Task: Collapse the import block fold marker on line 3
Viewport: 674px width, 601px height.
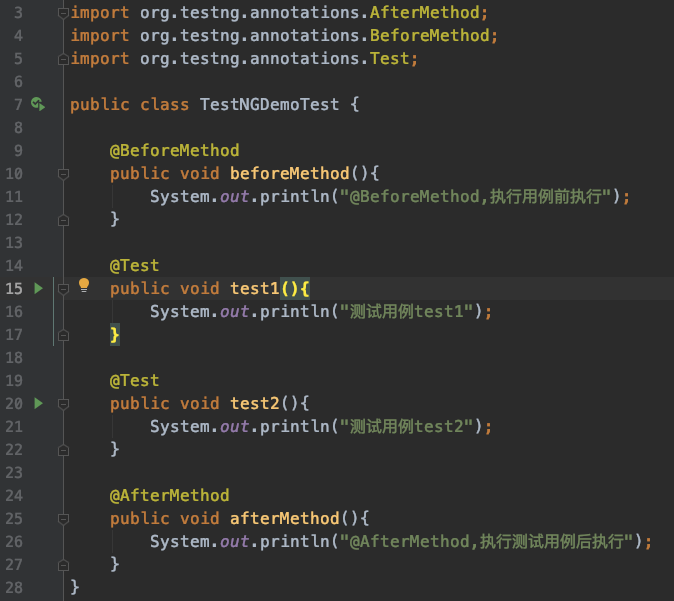Action: [63, 13]
